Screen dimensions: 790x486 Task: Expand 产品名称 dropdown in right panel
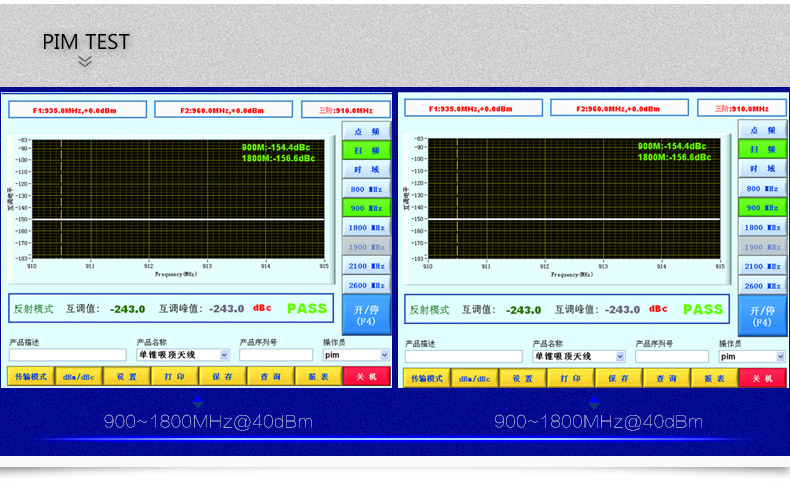pyautogui.click(x=620, y=356)
